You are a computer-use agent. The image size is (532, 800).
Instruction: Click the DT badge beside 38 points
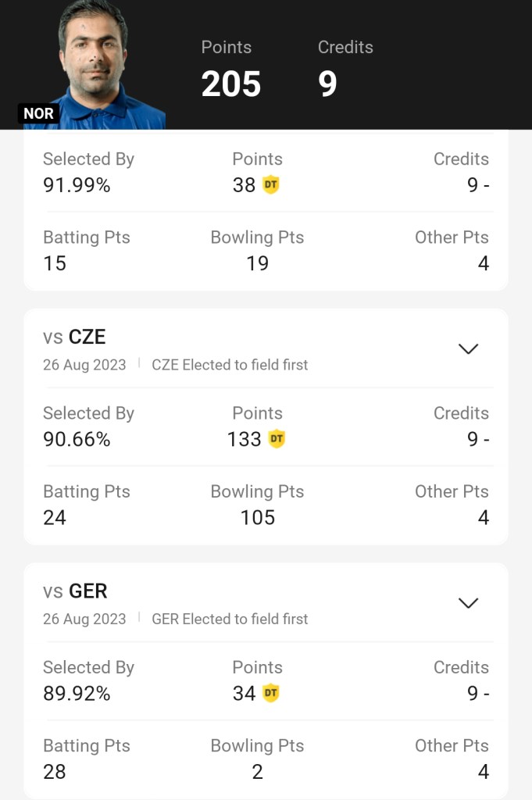tap(270, 185)
